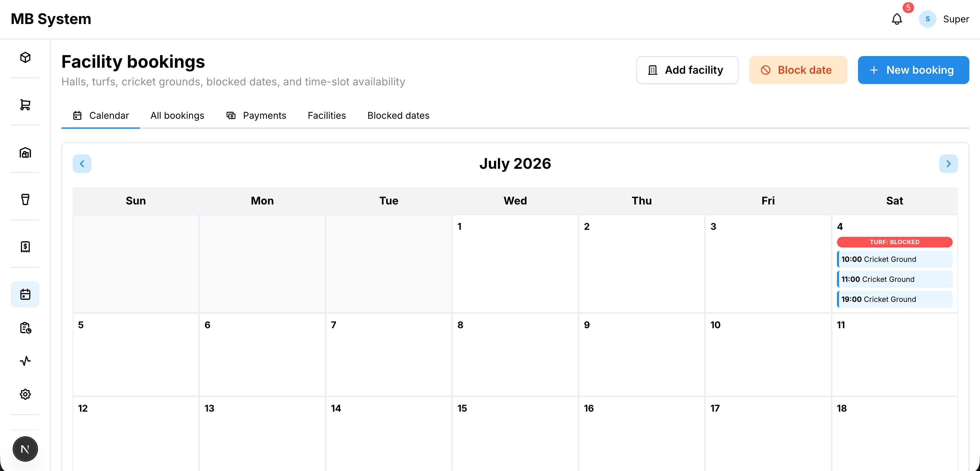Go to previous month with left chevron

click(x=82, y=164)
